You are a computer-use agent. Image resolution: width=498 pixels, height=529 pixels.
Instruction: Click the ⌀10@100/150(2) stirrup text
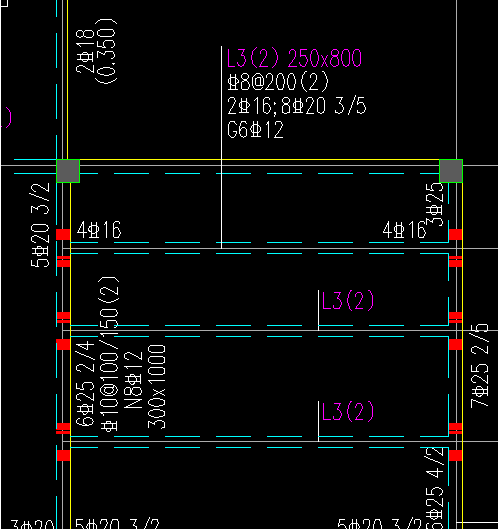[x=109, y=354]
